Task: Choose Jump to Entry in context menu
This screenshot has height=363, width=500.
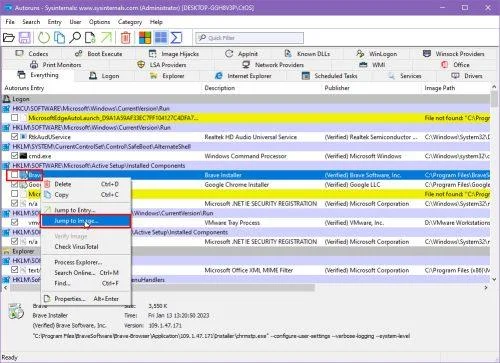Action: [x=86, y=210]
